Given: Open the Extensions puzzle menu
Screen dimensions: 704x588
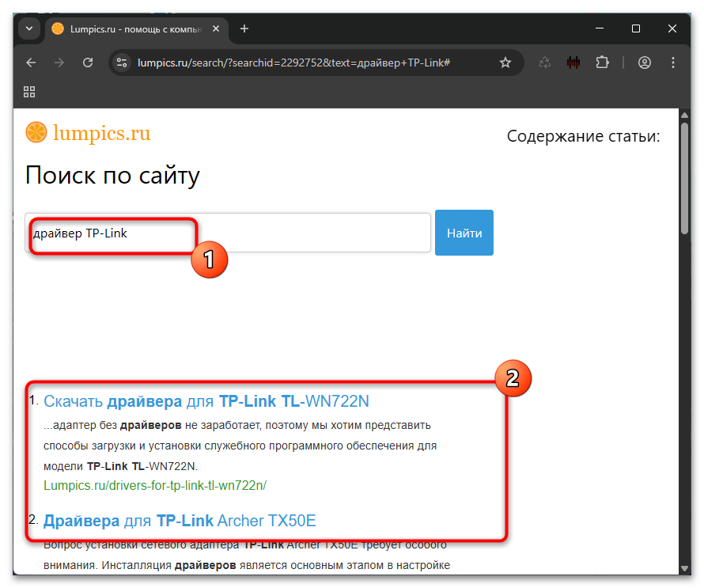Looking at the screenshot, I should [602, 63].
